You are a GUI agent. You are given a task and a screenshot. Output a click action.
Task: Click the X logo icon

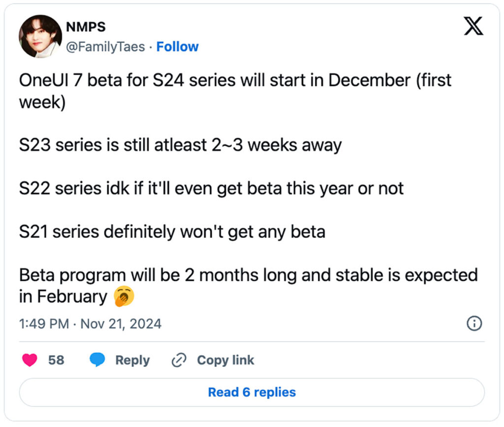(x=473, y=26)
